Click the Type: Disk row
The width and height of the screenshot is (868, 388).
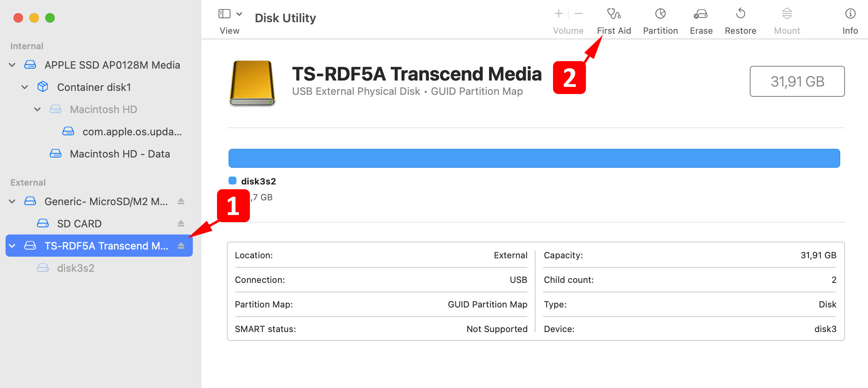690,305
